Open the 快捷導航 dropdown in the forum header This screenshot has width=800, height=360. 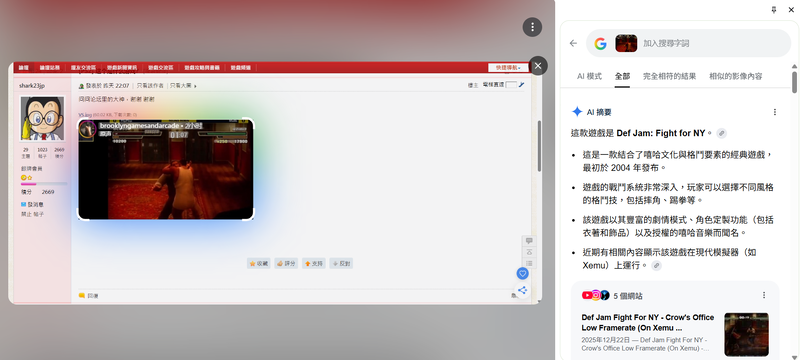(x=509, y=67)
